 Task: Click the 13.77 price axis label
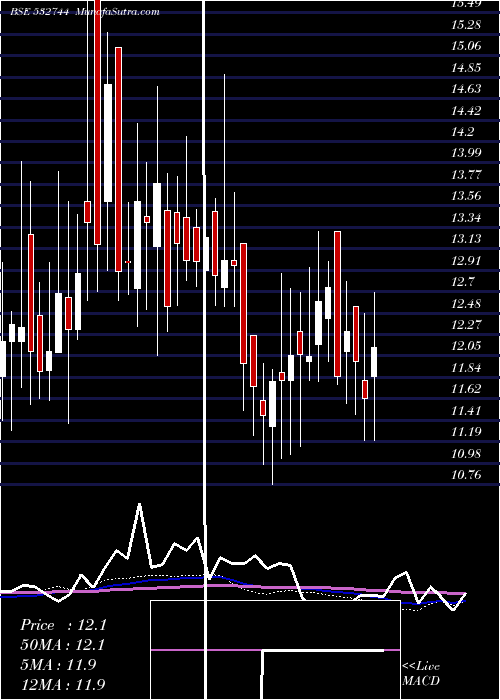(466, 175)
